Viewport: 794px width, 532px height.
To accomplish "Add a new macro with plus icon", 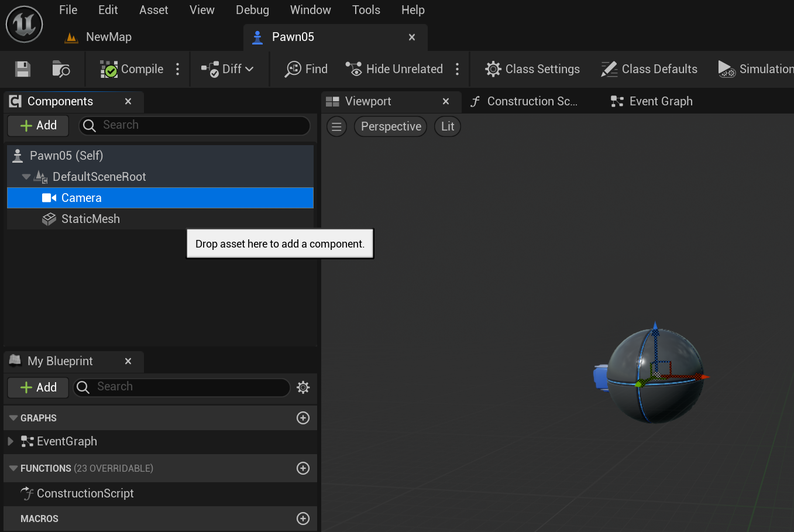I will pyautogui.click(x=303, y=519).
